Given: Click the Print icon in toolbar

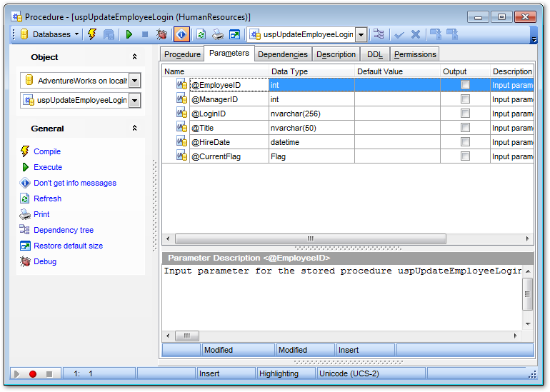Looking at the screenshot, I should pyautogui.click(x=218, y=34).
